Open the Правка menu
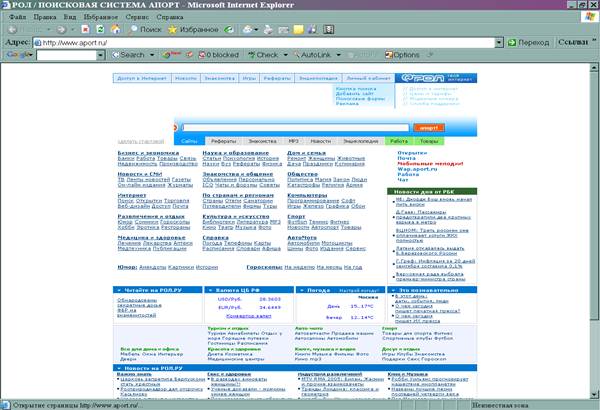The width and height of the screenshot is (600, 410). pyautogui.click(x=45, y=17)
